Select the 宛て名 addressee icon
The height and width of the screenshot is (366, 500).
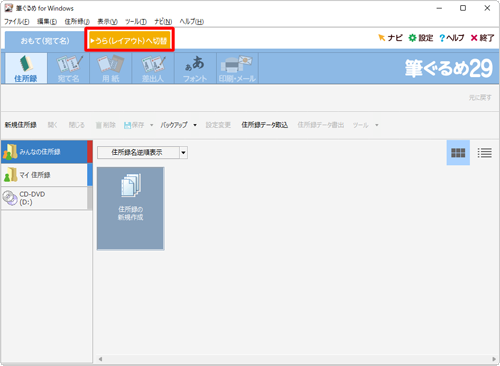(x=68, y=68)
